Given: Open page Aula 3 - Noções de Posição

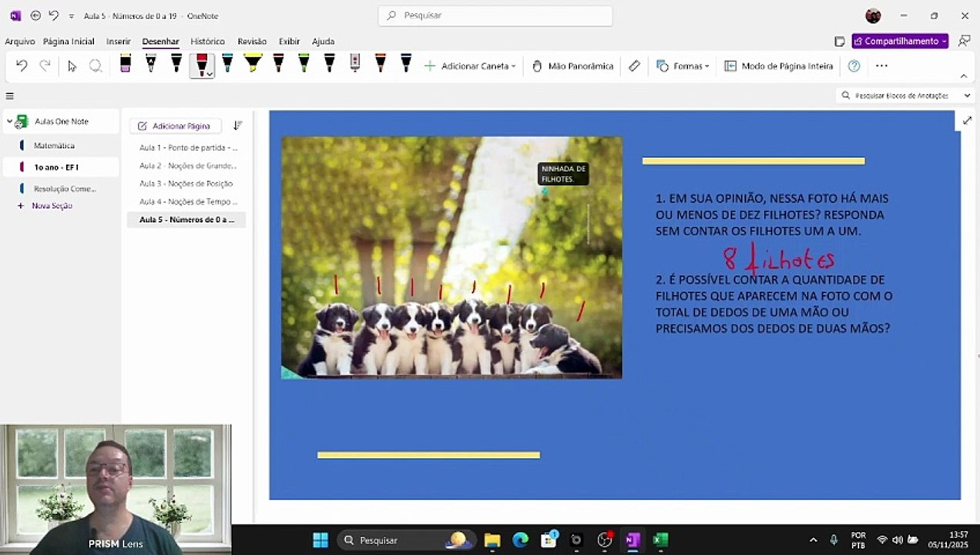Looking at the screenshot, I should 186,183.
